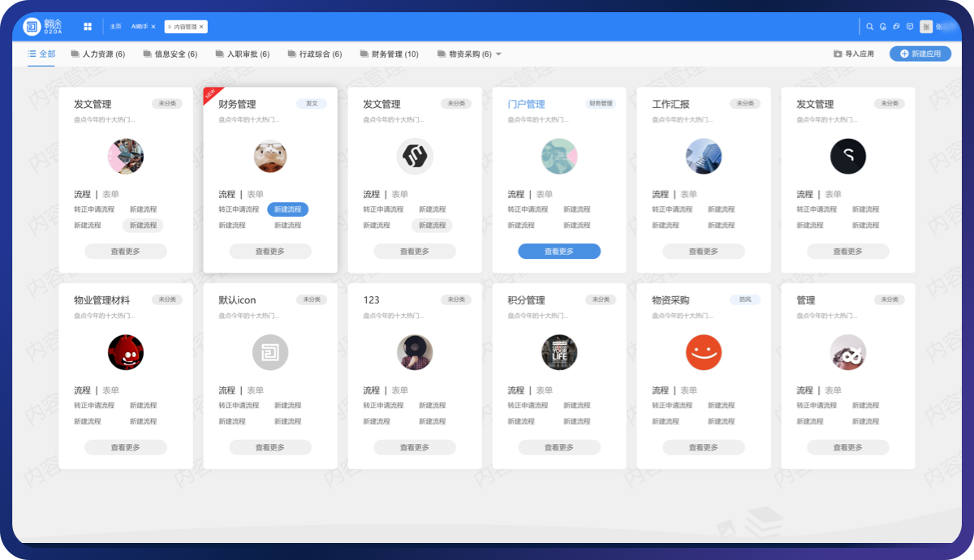Click the 导入应用 button
The width and height of the screenshot is (974, 560).
[854, 54]
